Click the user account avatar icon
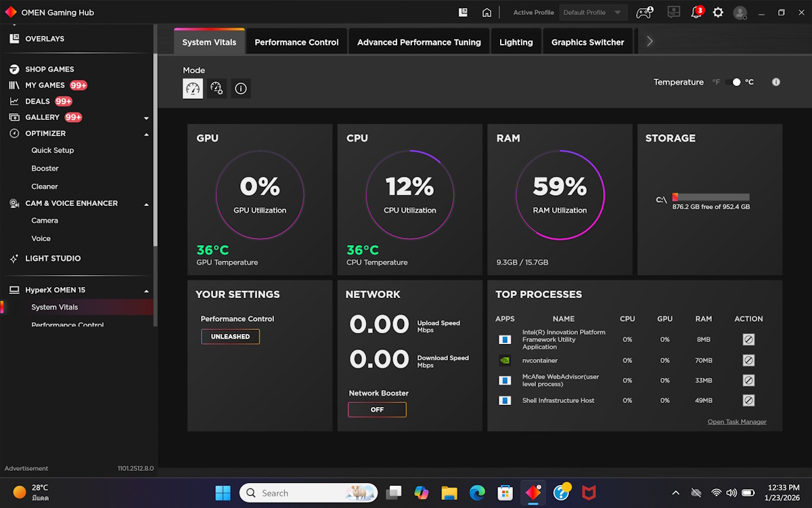812x508 pixels. click(x=740, y=13)
